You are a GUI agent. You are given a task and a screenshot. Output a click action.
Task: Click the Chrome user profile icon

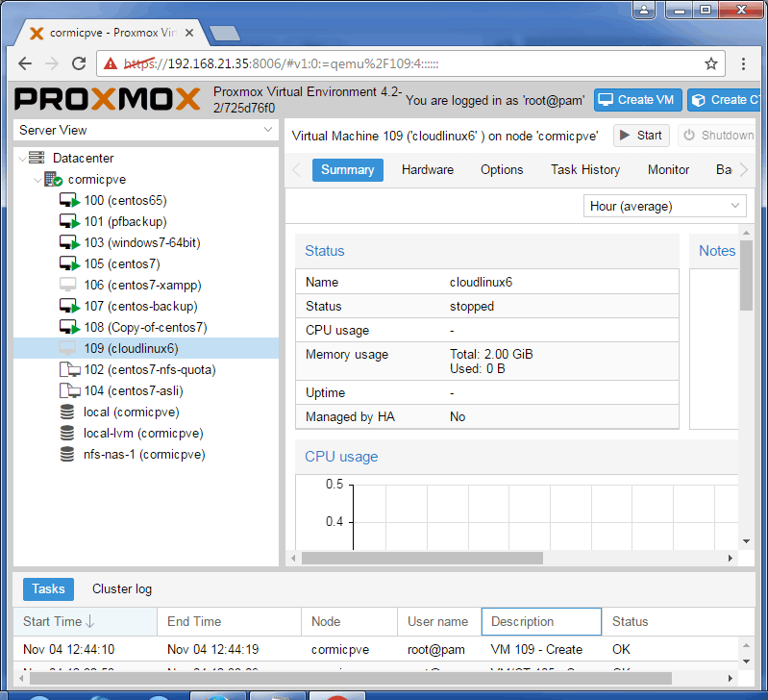coord(644,10)
